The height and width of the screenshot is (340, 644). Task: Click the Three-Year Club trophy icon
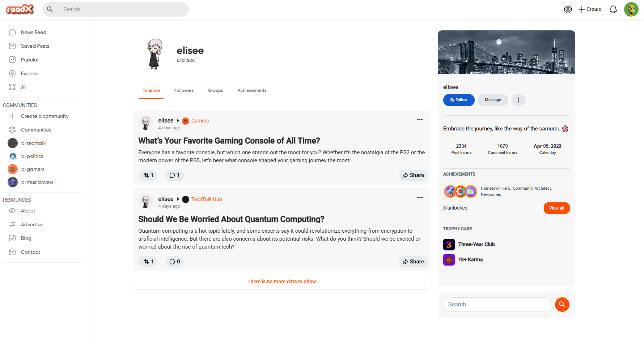coord(449,245)
